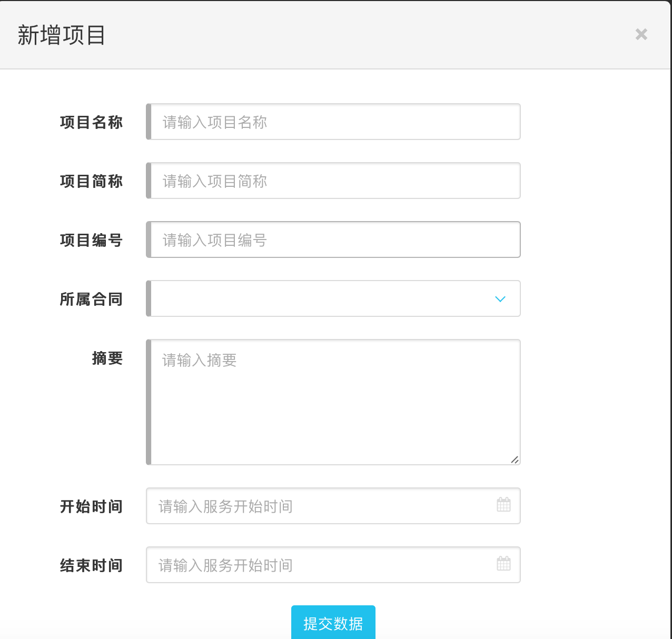Viewport: 672px width, 639px height.
Task: Close the 新增项目 dialog
Action: point(641,35)
